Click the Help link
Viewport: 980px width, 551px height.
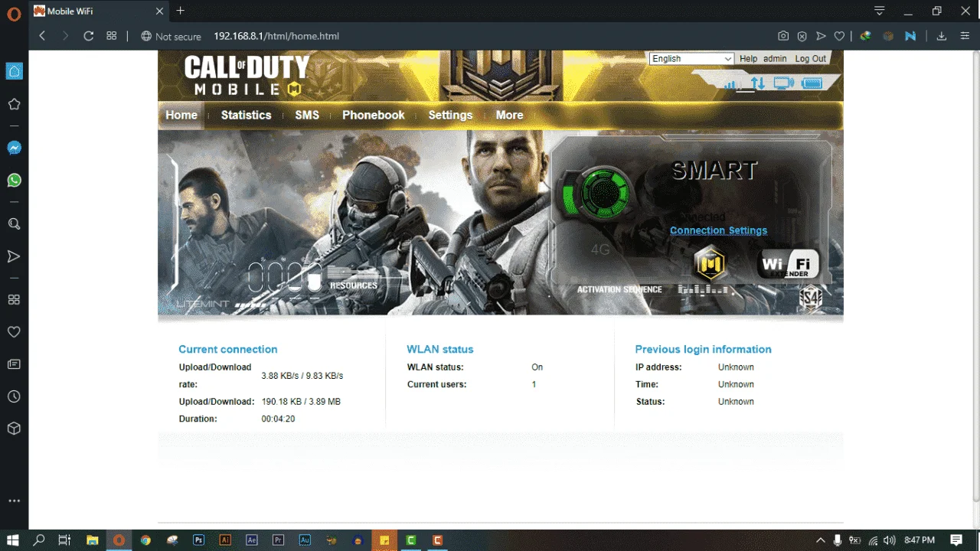tap(748, 59)
